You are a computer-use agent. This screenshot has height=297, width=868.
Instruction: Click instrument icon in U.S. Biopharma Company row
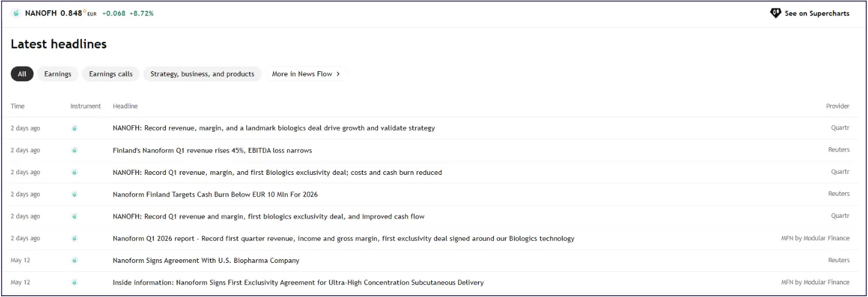coord(75,260)
